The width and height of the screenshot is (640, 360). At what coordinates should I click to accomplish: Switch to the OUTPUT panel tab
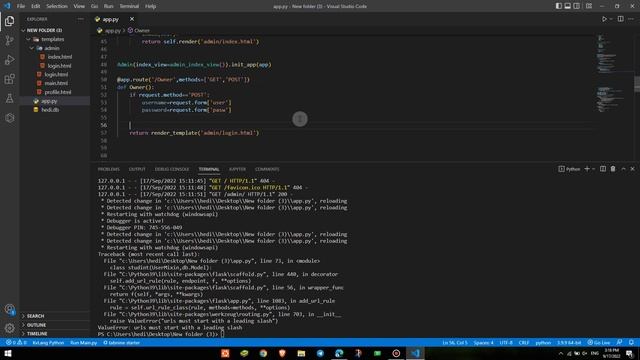click(x=137, y=169)
